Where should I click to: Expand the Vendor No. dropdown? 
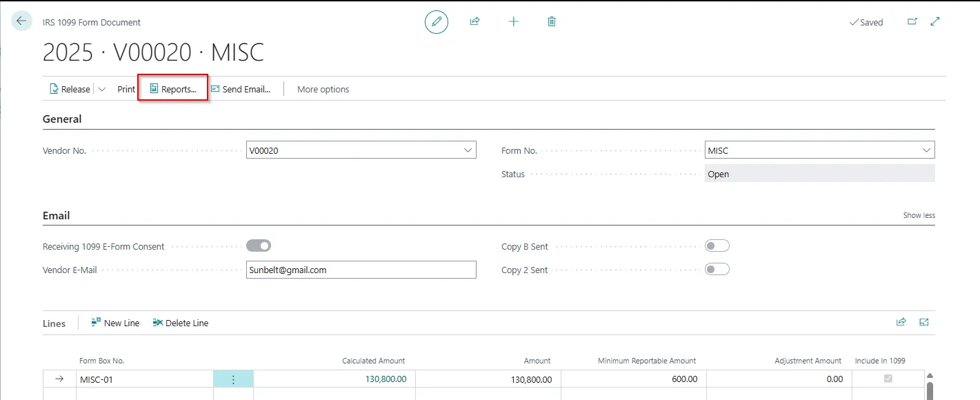468,150
